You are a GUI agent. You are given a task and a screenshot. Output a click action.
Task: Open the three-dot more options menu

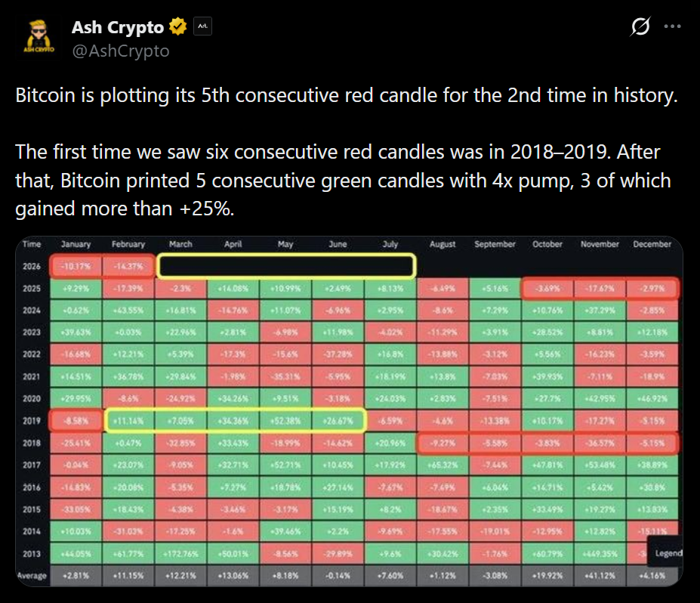pyautogui.click(x=672, y=27)
